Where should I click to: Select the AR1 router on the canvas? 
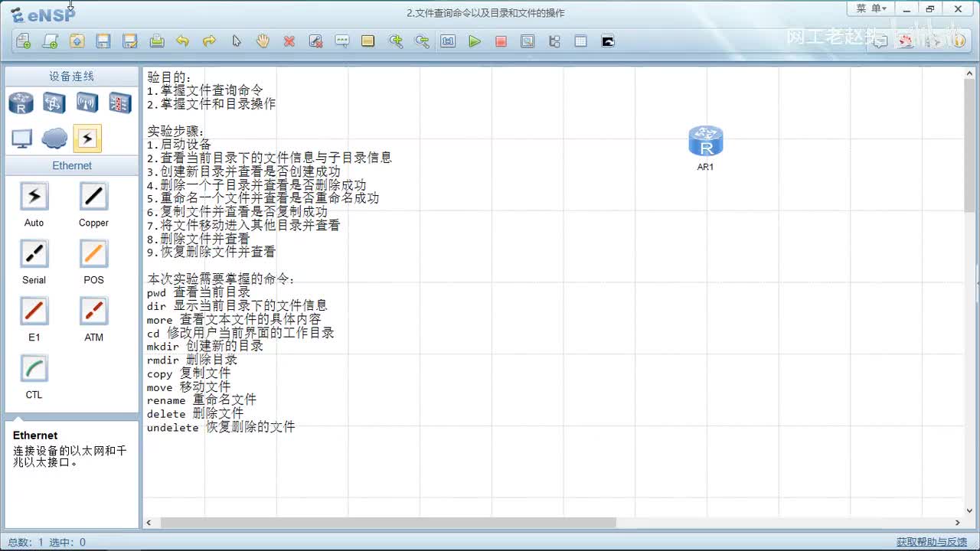(705, 142)
